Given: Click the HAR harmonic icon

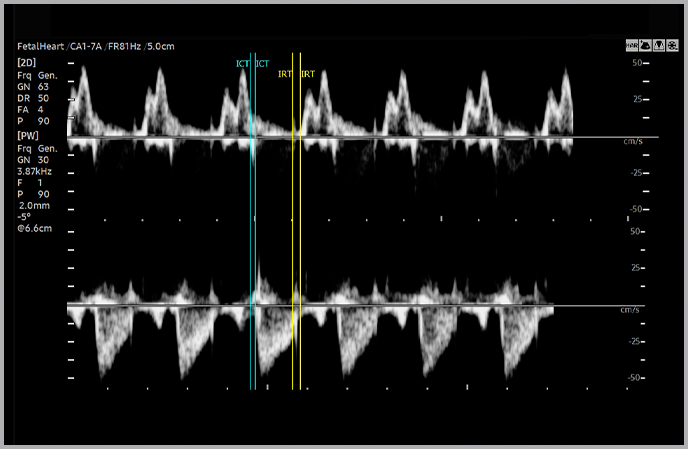Looking at the screenshot, I should coord(632,46).
